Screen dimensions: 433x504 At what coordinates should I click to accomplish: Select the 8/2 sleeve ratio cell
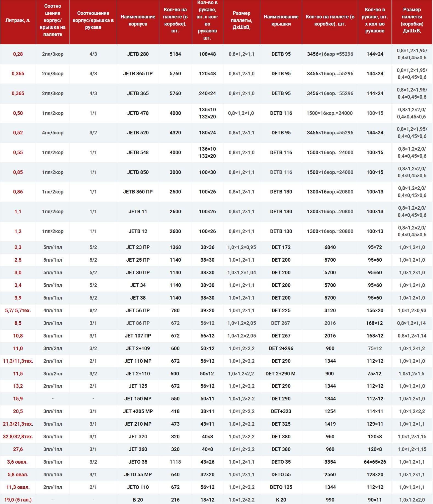coord(93,311)
